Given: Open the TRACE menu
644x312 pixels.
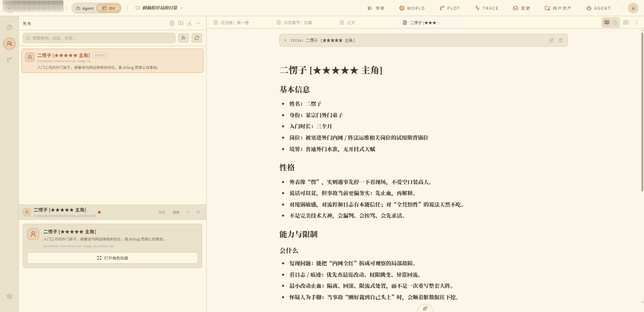Looking at the screenshot, I should [487, 8].
